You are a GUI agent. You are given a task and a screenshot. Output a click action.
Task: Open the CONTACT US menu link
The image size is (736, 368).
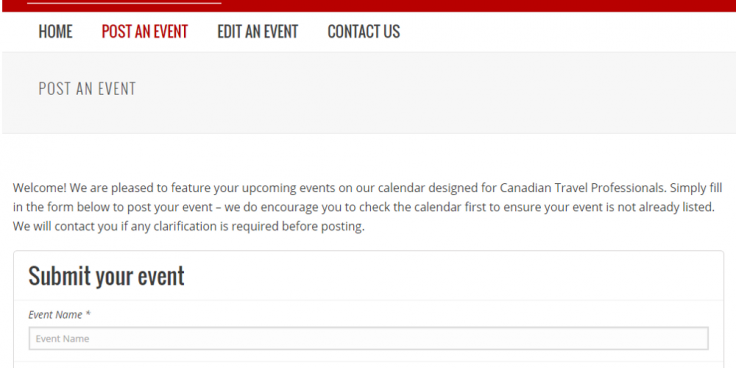[363, 32]
